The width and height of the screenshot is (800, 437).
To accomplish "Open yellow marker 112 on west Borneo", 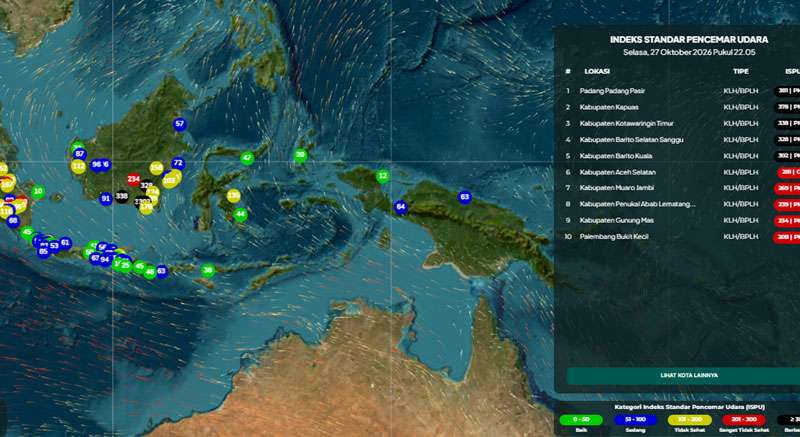I will tap(78, 166).
